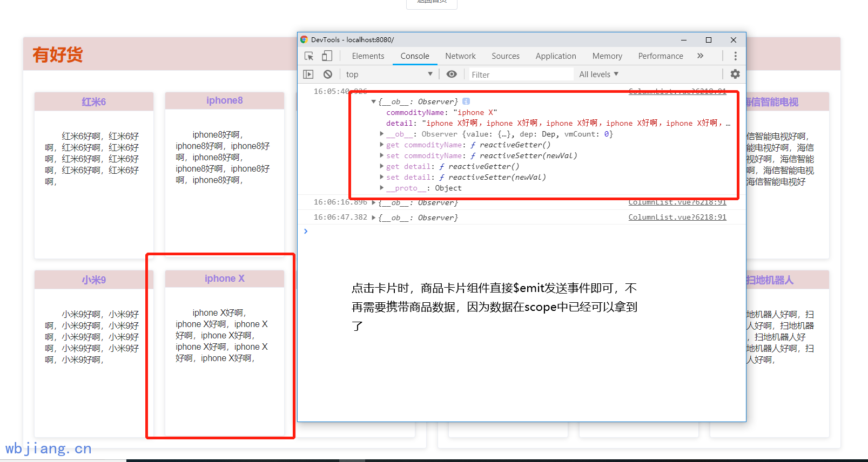Switch to the Application tab

[556, 56]
